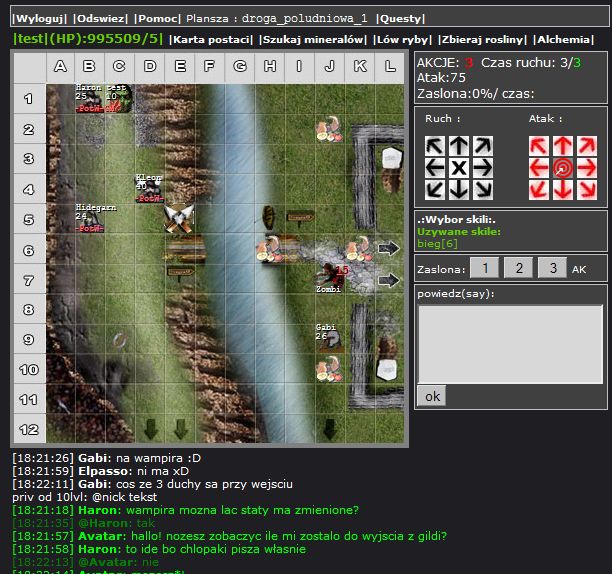Move character down-left with Ruch arrow
This screenshot has height=574, width=612.
(435, 190)
